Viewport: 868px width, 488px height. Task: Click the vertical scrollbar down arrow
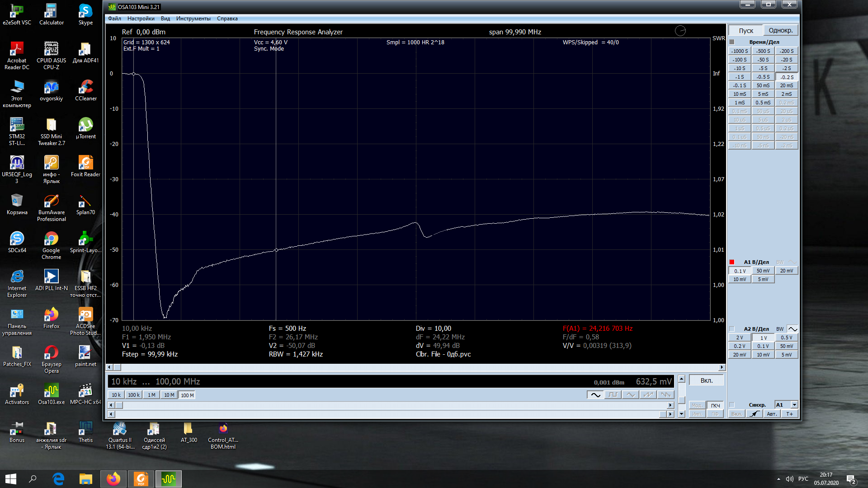pos(681,414)
